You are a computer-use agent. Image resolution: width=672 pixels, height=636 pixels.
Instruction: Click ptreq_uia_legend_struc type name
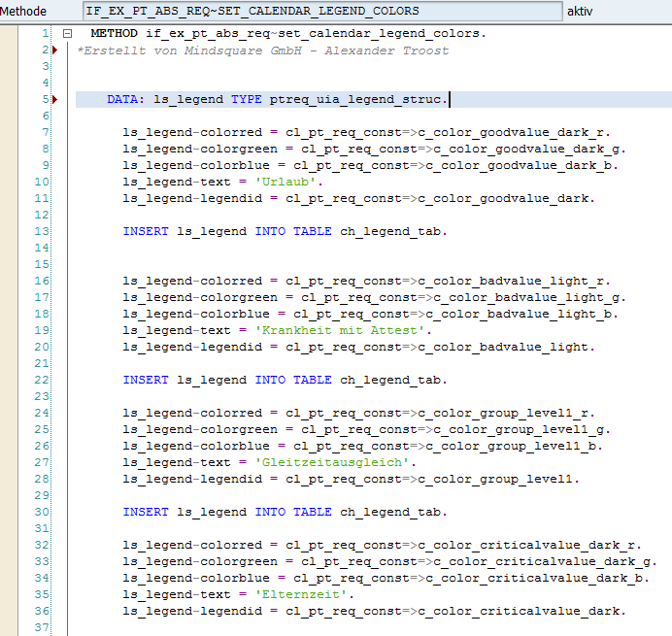click(x=355, y=99)
